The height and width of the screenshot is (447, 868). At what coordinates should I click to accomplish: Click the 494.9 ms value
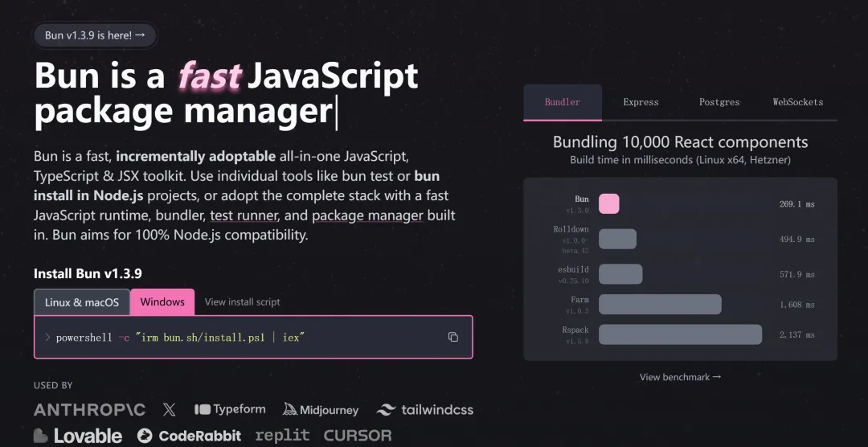coord(796,240)
